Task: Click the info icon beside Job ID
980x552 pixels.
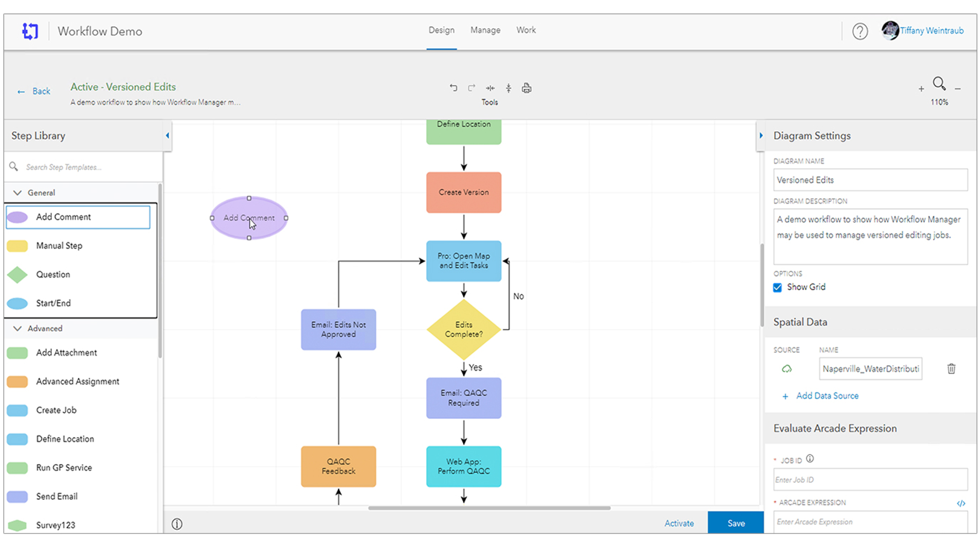Action: pyautogui.click(x=810, y=459)
